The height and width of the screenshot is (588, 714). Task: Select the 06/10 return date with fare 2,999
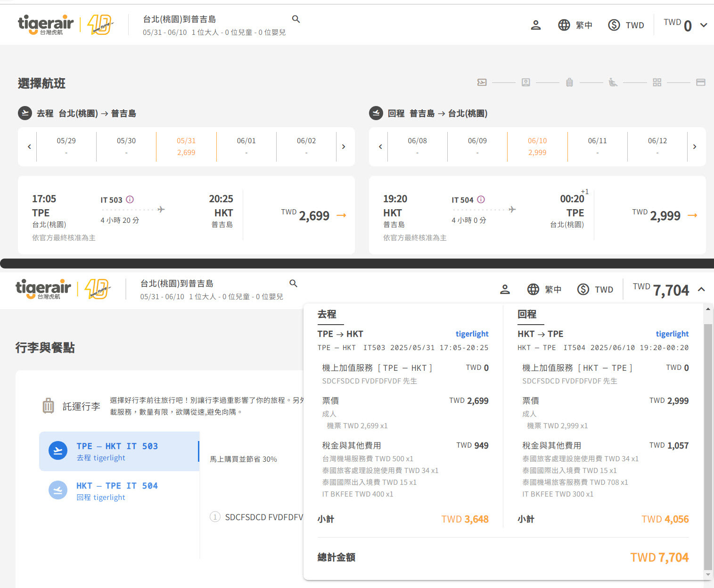point(537,147)
